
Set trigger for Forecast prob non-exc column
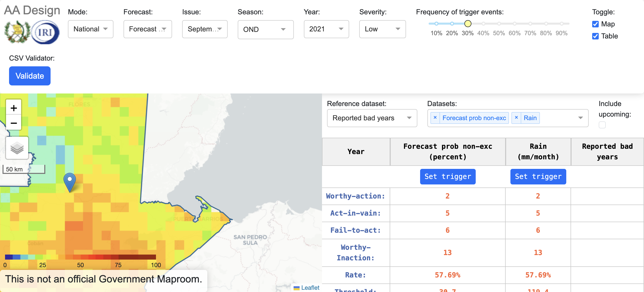click(448, 177)
